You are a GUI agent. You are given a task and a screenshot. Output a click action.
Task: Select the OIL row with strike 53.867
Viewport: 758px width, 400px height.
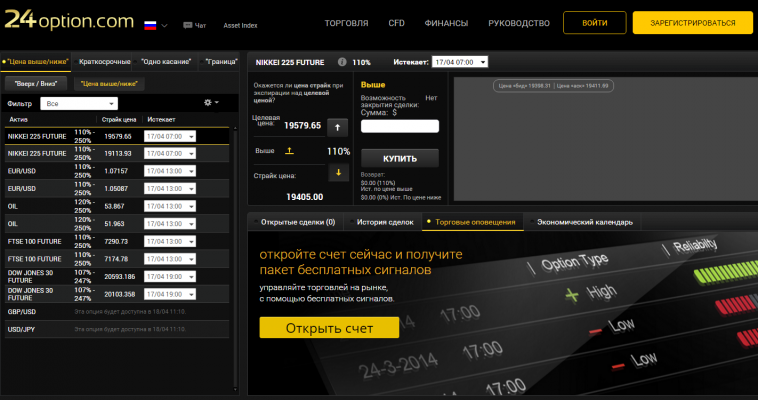pyautogui.click(x=117, y=206)
